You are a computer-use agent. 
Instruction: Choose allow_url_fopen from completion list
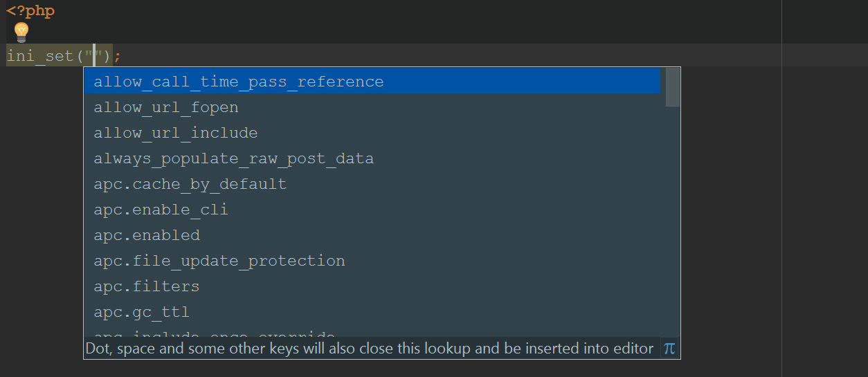click(372, 107)
